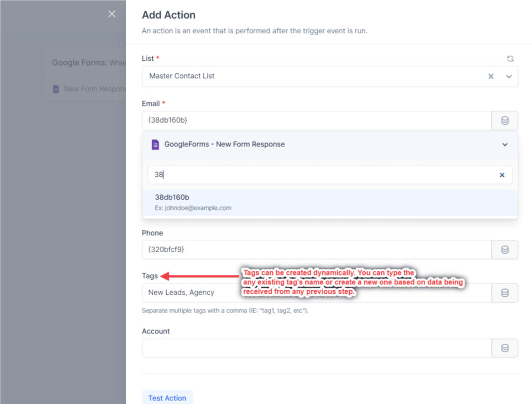Image resolution: width=532 pixels, height=404 pixels.
Task: Click the Master Contact List field
Action: tap(312, 76)
